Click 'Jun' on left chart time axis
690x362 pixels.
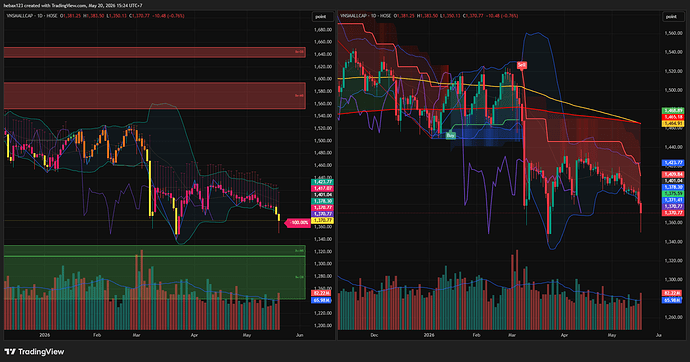(x=300, y=335)
